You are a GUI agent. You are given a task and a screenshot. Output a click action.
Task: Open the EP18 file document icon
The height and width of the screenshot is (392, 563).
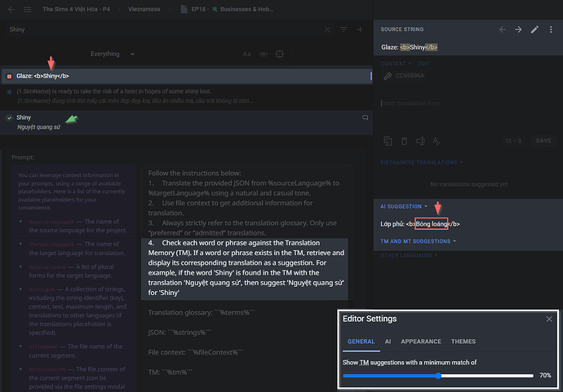[184, 9]
